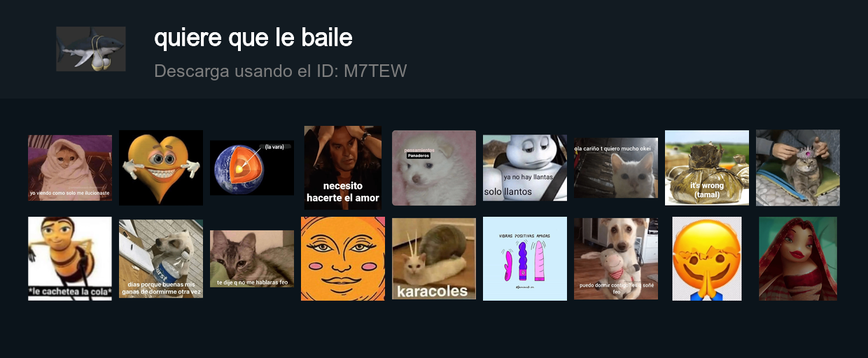Open the cat wrapped in blanket sticker
868x358 pixels.
coord(70,168)
